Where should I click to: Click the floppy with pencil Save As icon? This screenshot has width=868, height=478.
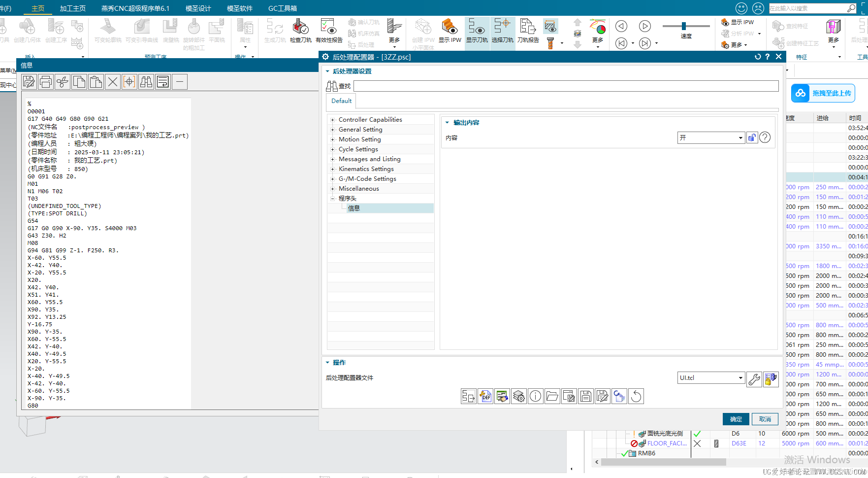[603, 396]
